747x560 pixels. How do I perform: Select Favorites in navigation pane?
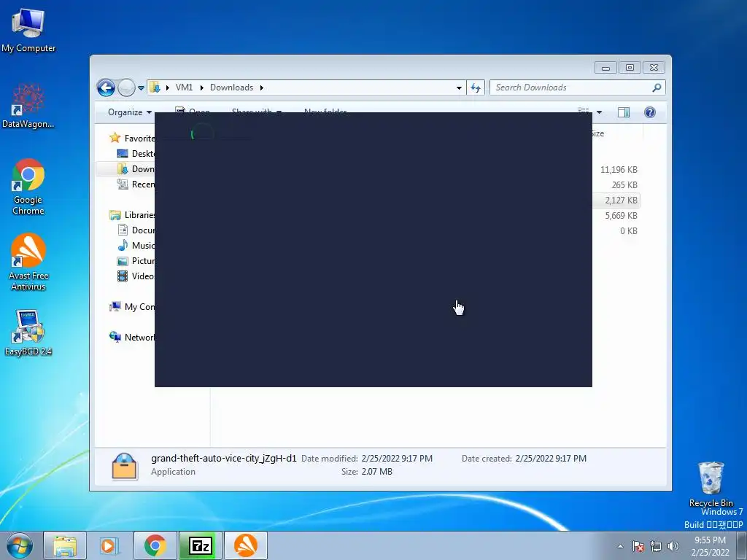[132, 138]
